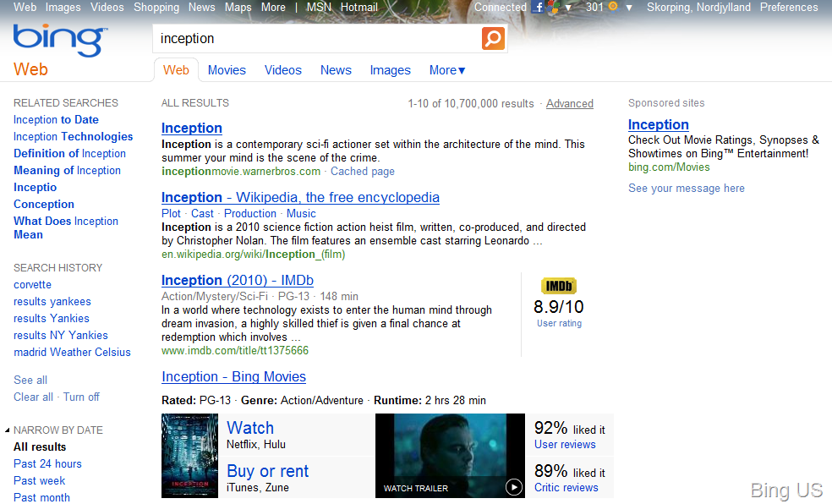Screen dimensions: 832x504
Task: Select the Web search tab
Action: click(x=176, y=70)
